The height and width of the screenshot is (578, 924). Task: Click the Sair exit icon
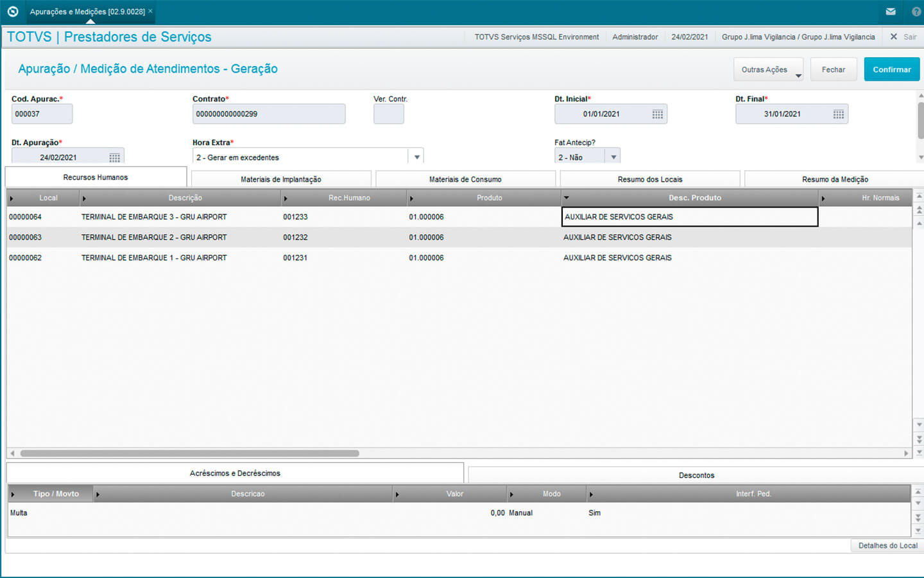click(894, 37)
